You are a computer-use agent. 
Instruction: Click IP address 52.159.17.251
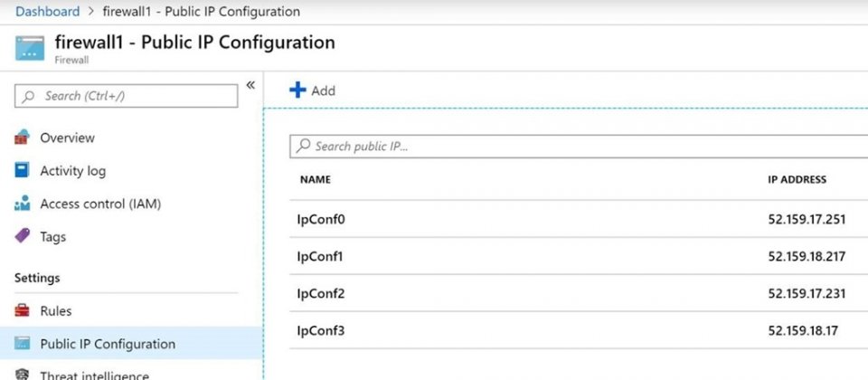click(807, 219)
